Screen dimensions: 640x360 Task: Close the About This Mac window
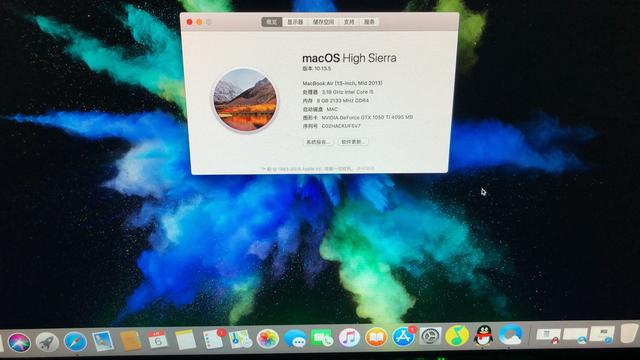[189, 22]
